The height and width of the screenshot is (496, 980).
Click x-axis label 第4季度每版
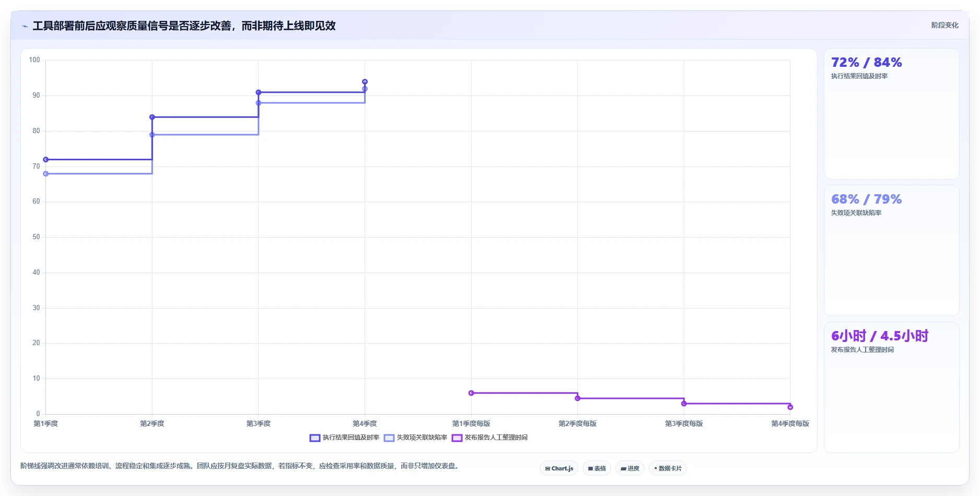coord(790,423)
